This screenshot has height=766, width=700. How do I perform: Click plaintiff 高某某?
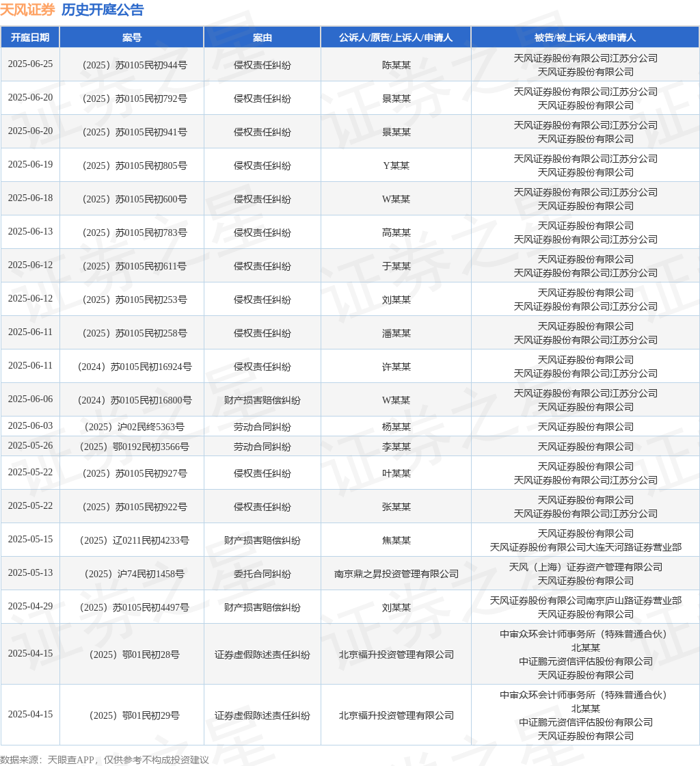click(396, 233)
